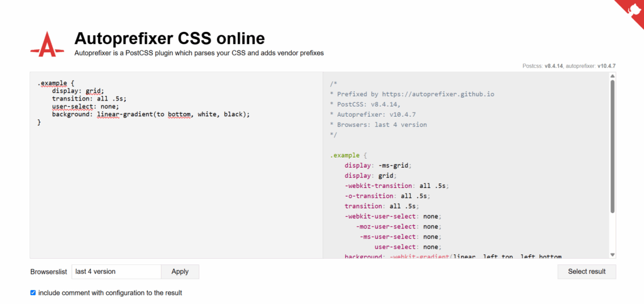Click the output scrollbar down arrow
The width and height of the screenshot is (644, 304).
613,254
